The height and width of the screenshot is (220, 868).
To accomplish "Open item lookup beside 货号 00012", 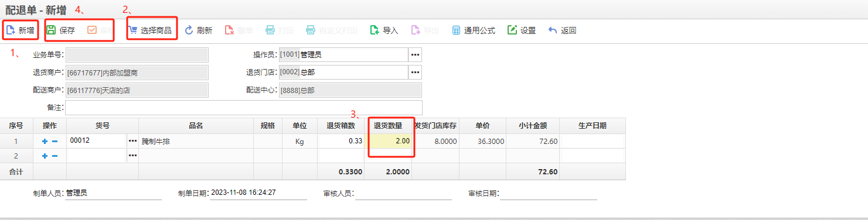I will click(x=132, y=141).
